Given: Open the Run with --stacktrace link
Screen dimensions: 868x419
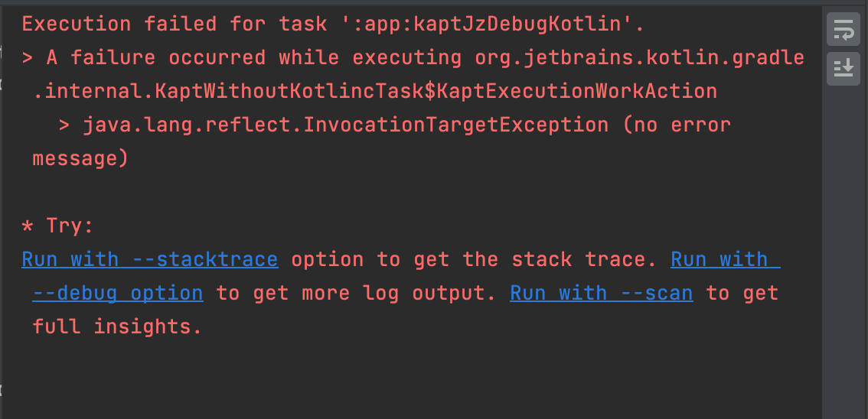Looking at the screenshot, I should click(x=150, y=259).
